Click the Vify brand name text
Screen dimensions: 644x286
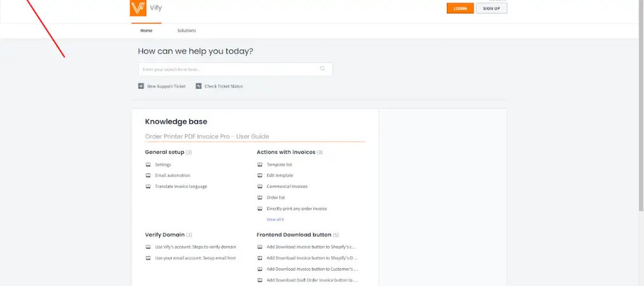156,8
